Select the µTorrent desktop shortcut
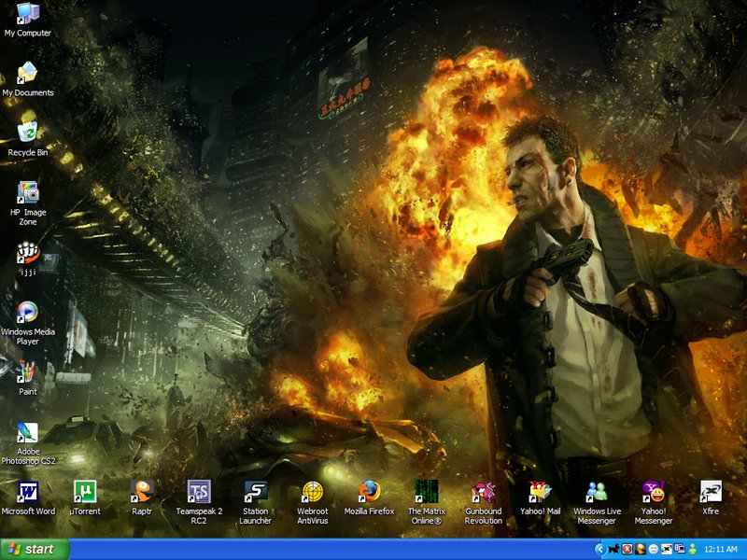Screen dimensions: 747x560 point(85,498)
